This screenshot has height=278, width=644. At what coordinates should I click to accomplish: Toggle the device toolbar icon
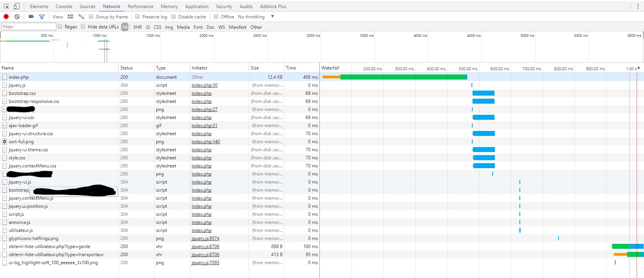(x=16, y=6)
